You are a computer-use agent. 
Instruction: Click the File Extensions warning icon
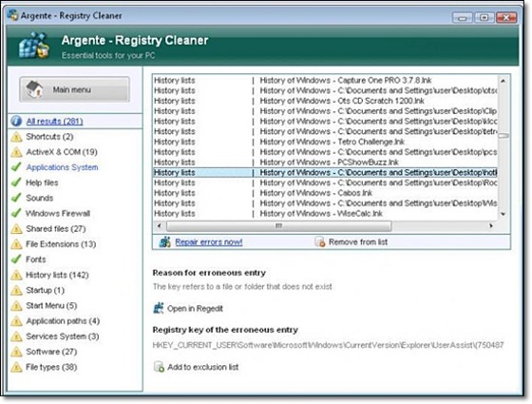tap(16, 244)
